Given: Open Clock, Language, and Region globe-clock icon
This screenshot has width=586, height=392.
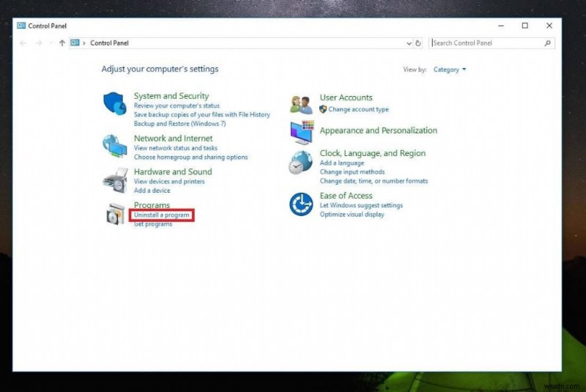Looking at the screenshot, I should tap(300, 163).
